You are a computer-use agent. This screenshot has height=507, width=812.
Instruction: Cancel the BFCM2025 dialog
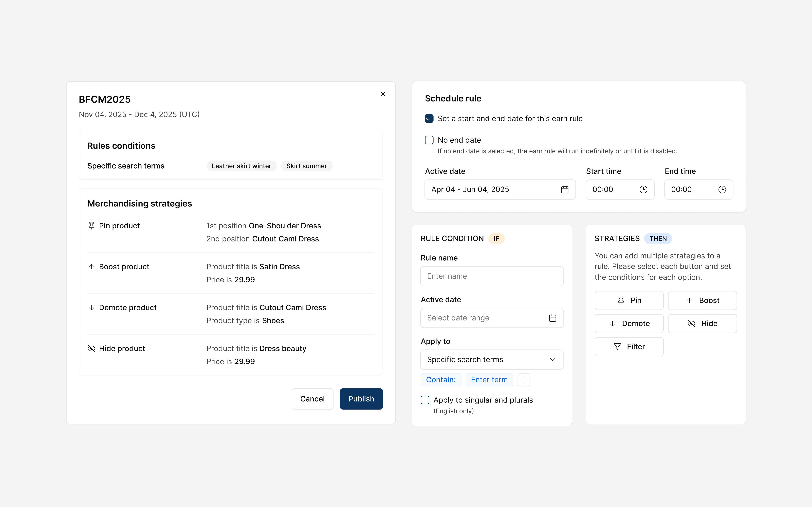pos(312,399)
